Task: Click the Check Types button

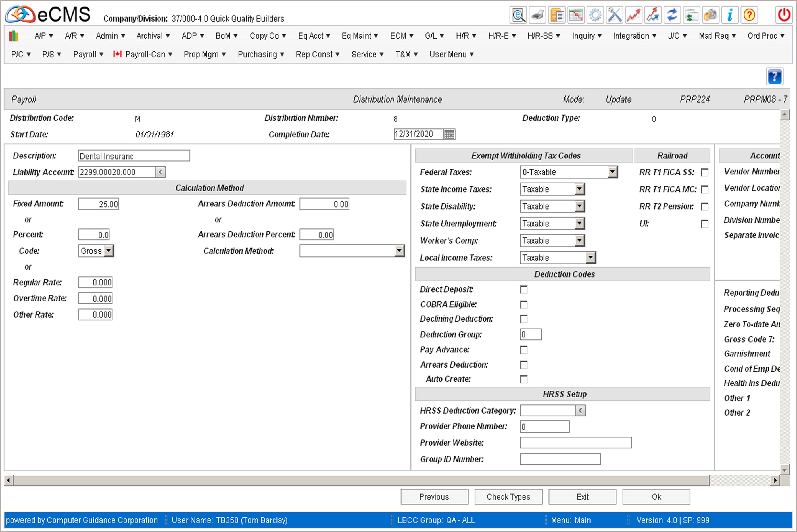Action: tap(509, 496)
